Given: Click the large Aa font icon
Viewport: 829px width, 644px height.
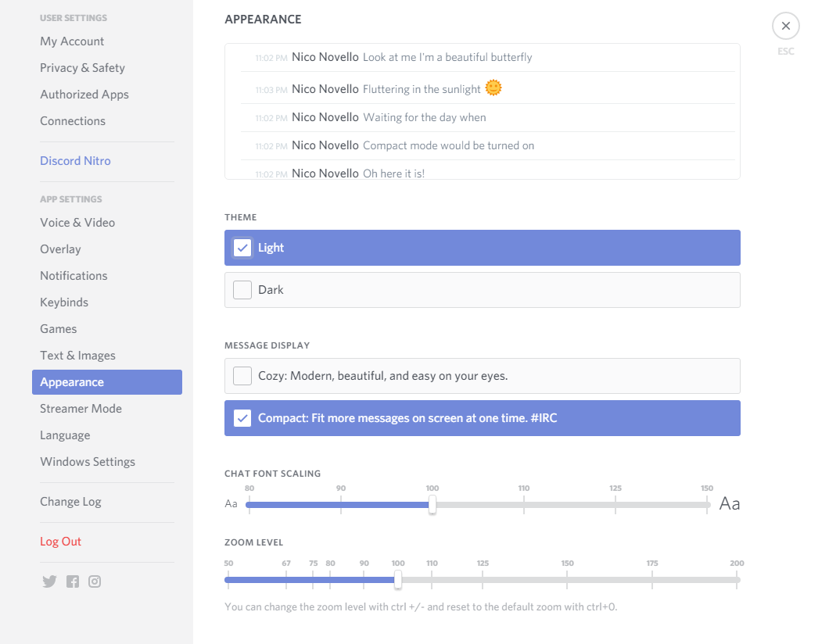Looking at the screenshot, I should [x=730, y=503].
